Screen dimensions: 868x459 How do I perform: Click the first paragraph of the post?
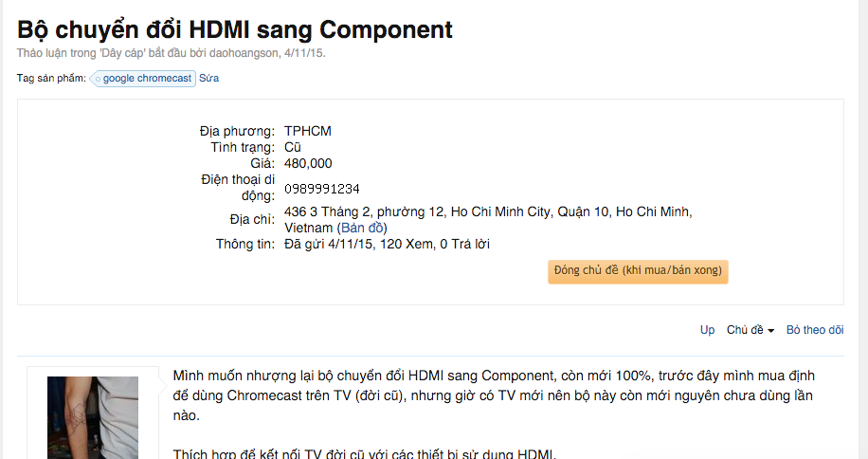pos(494,395)
